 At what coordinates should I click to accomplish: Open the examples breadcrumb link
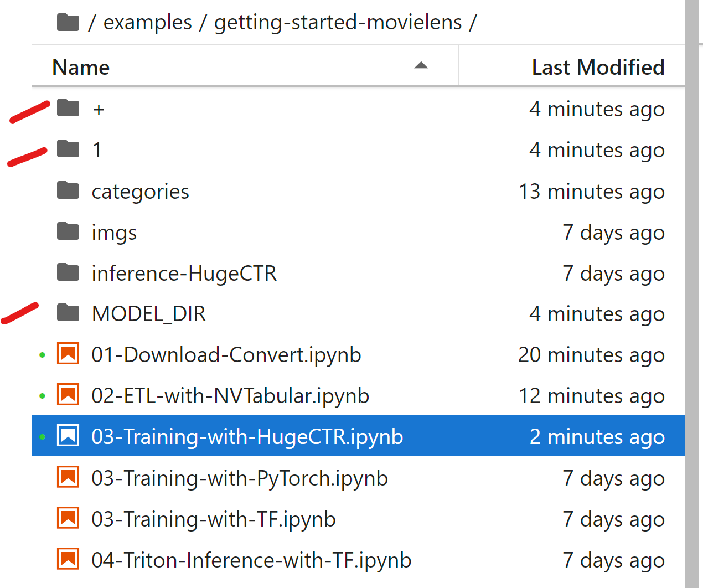(x=147, y=22)
